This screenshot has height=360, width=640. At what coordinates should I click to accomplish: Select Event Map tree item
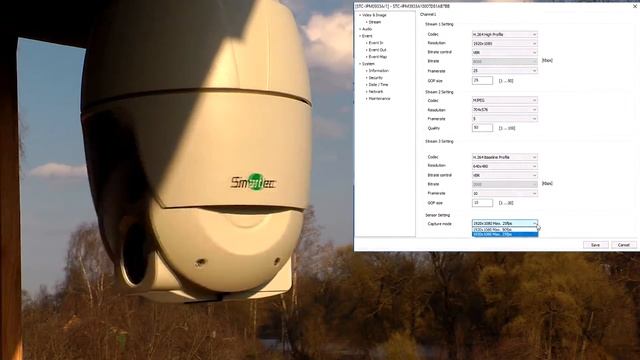tap(378, 57)
